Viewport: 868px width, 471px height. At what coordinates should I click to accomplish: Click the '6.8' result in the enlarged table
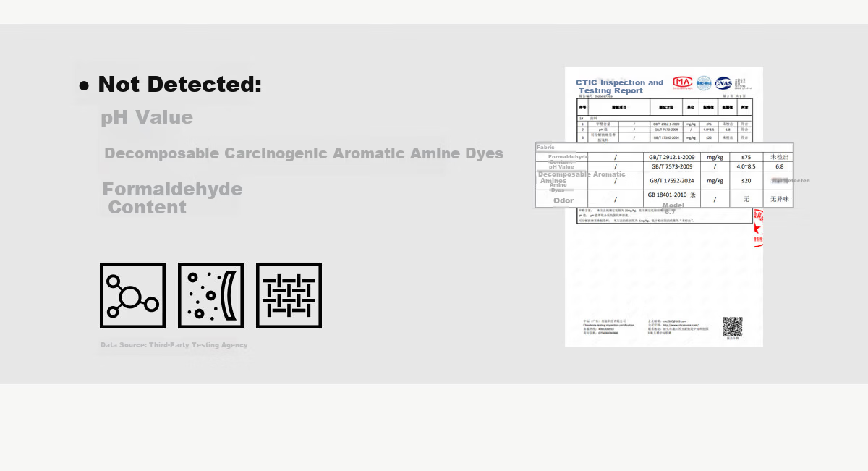pos(780,166)
